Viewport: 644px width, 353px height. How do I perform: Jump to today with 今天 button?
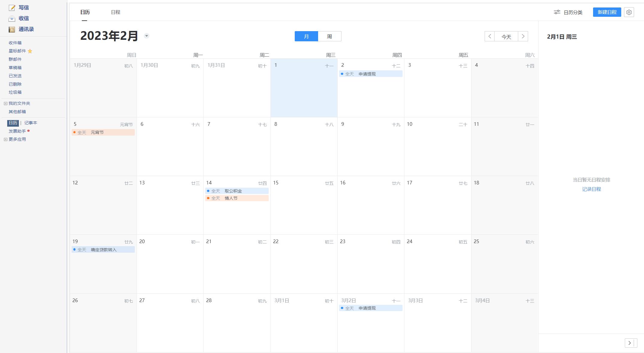pos(506,37)
